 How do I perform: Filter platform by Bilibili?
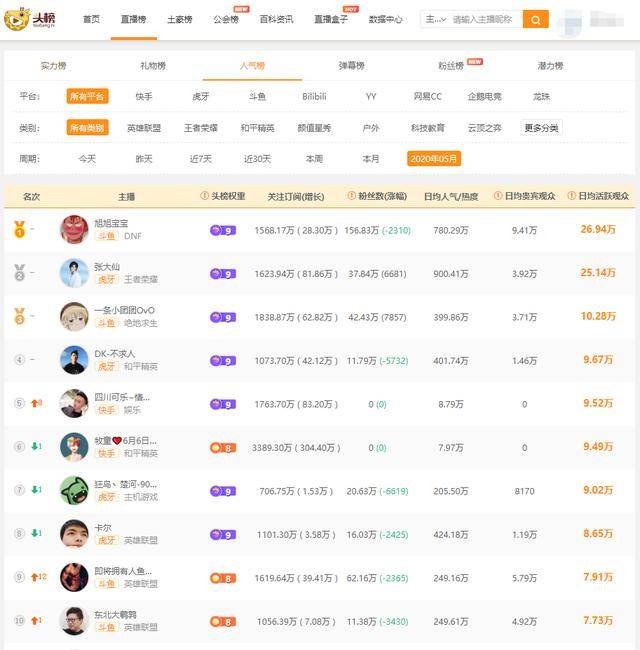tap(314, 96)
